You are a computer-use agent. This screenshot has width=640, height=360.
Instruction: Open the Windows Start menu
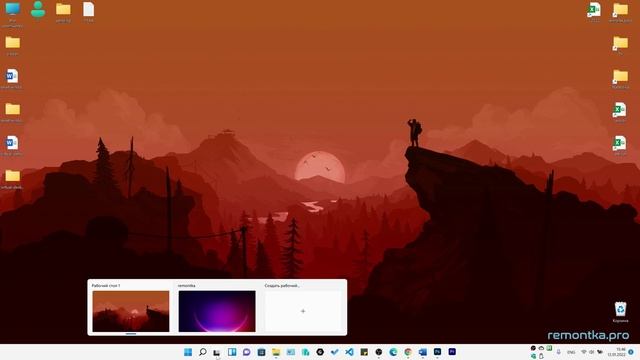pyautogui.click(x=188, y=352)
